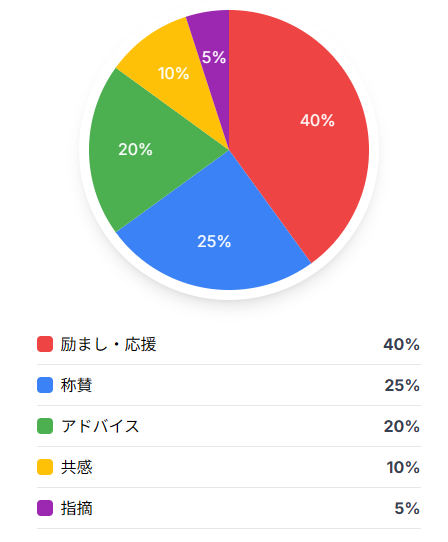Click the 40% value in legend
448x542 pixels.
point(401,344)
